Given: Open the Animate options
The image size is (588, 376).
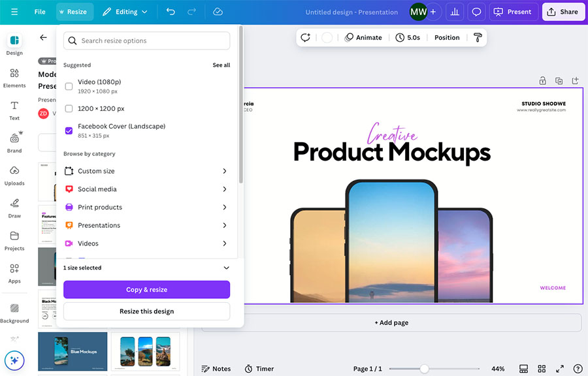Looking at the screenshot, I should click(x=363, y=37).
